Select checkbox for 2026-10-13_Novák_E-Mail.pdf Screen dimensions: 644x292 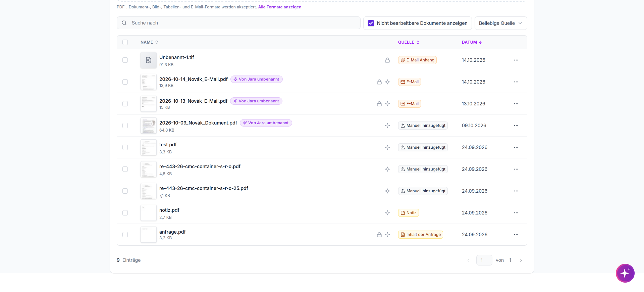click(125, 104)
